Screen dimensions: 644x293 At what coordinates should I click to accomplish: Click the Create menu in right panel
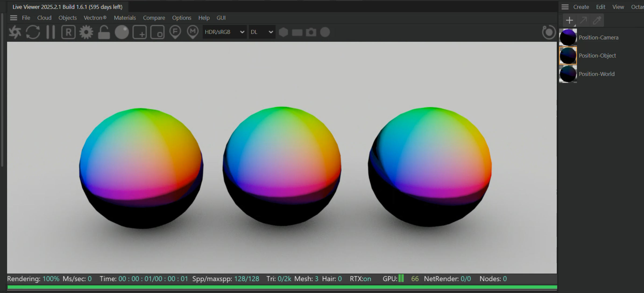tap(581, 7)
